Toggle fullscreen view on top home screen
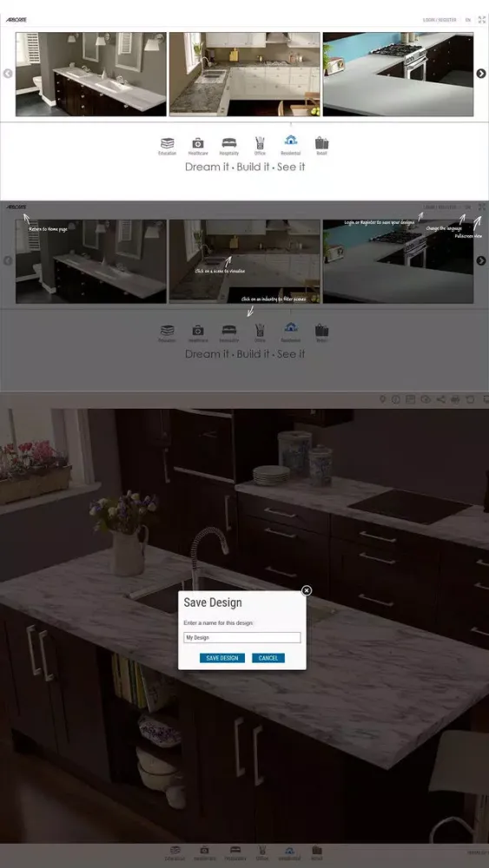489x868 pixels. 482,20
